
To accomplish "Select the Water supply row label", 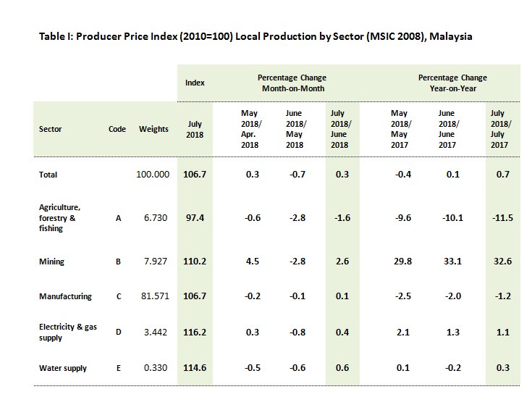I will click(x=63, y=368).
